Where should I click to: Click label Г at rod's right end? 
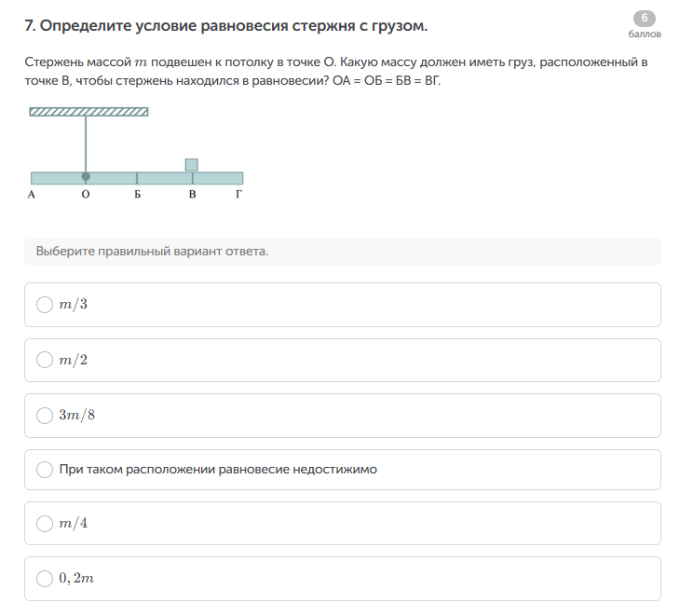click(239, 195)
